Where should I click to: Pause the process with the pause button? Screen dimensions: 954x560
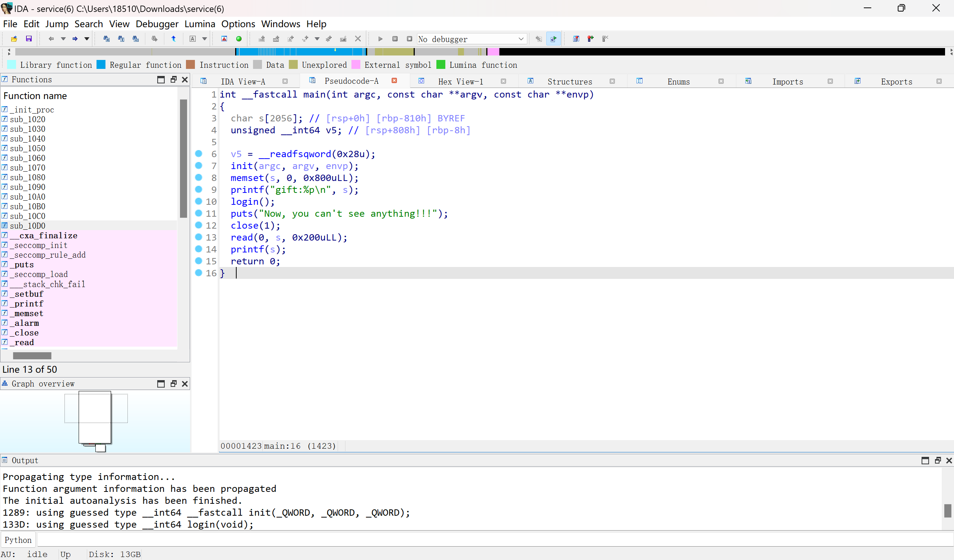tap(395, 39)
